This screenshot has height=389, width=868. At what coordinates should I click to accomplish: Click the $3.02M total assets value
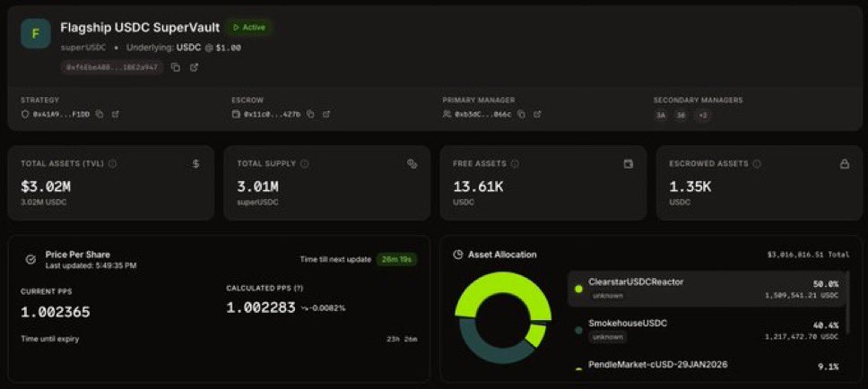pos(46,187)
